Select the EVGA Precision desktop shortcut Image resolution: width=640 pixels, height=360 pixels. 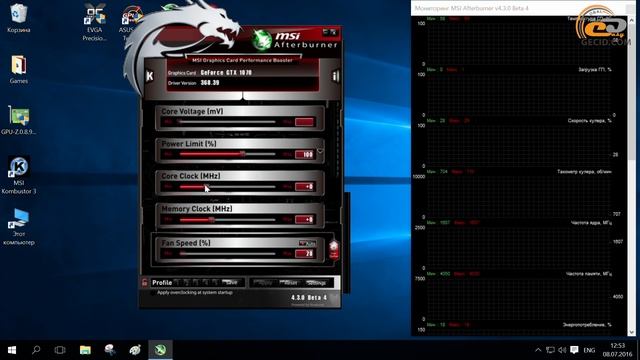[x=94, y=23]
